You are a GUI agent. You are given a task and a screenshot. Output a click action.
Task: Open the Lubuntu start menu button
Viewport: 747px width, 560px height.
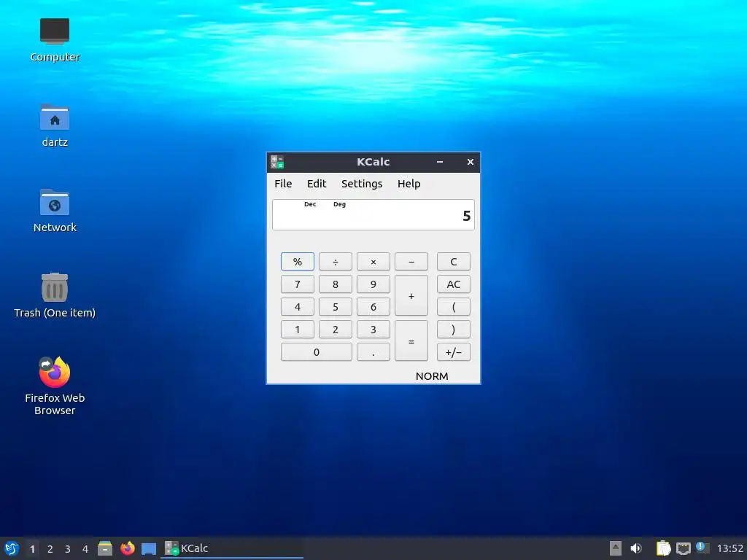12,548
